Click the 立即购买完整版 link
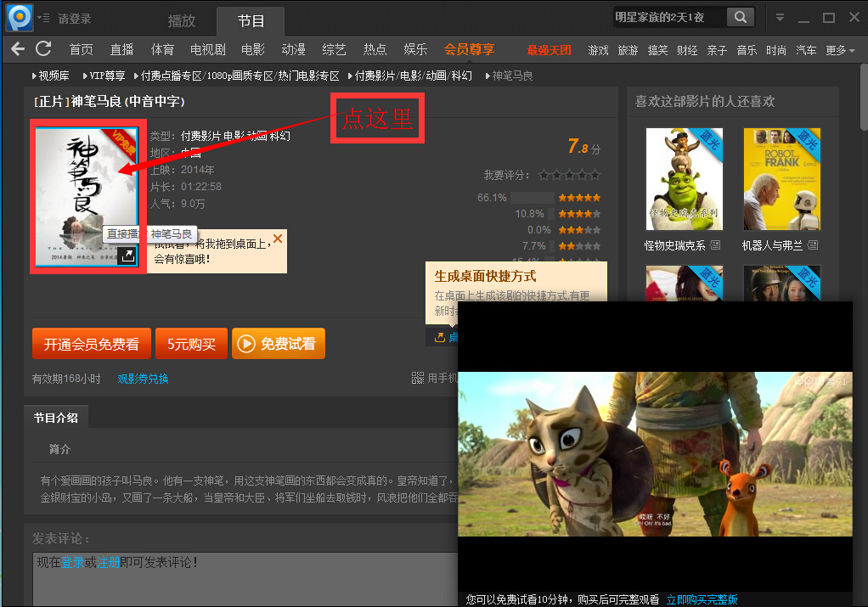 click(x=702, y=599)
